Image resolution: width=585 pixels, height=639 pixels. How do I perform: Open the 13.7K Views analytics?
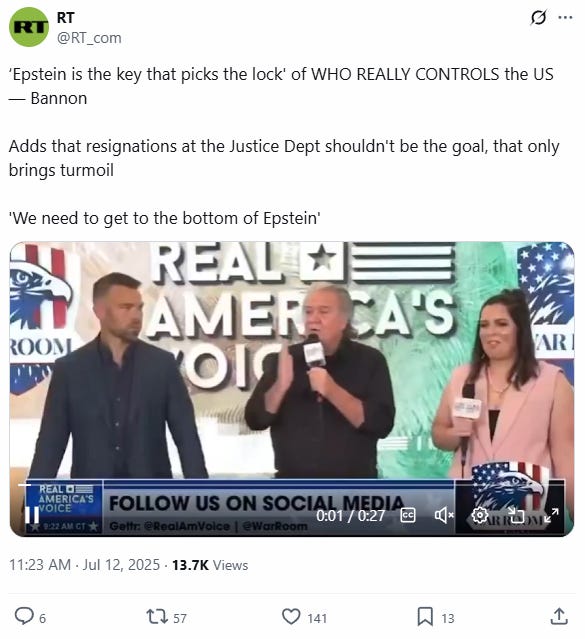(x=210, y=565)
